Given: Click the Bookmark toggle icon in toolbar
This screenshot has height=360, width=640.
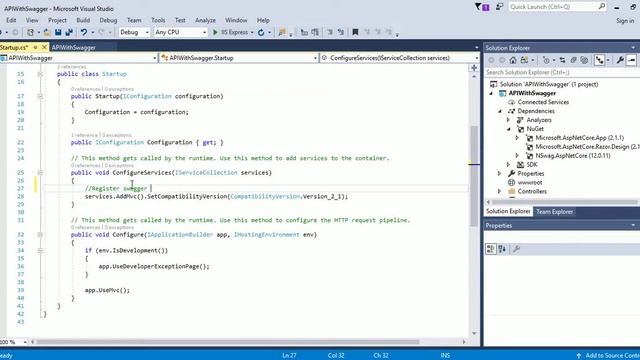Looking at the screenshot, I should point(355,32).
